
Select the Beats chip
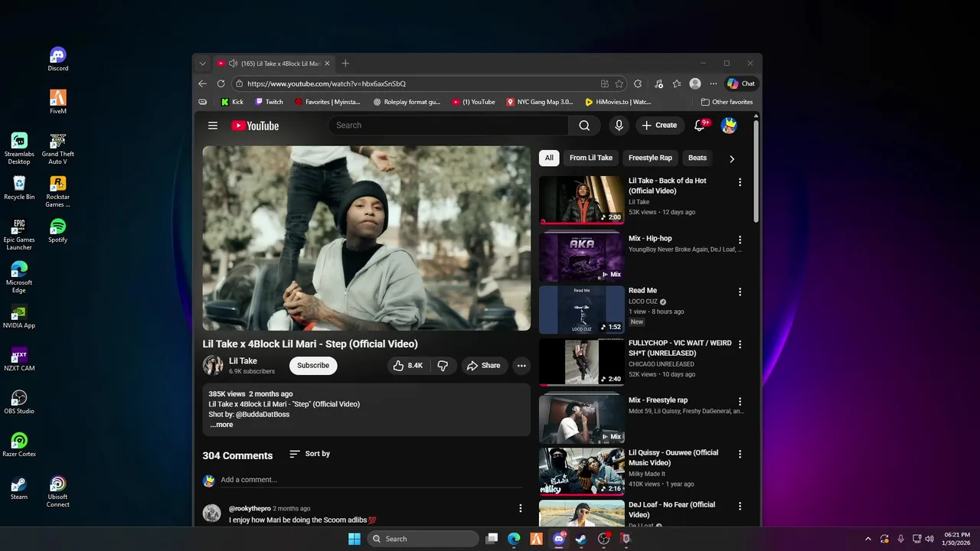point(697,158)
